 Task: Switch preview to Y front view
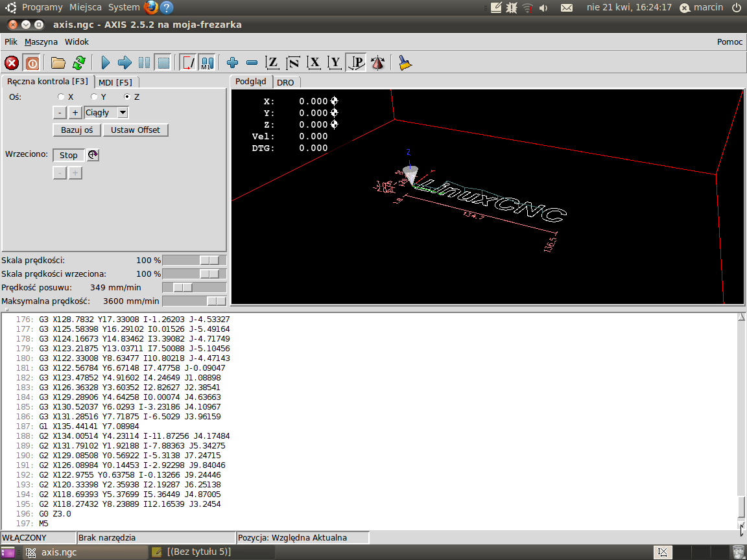pos(335,63)
